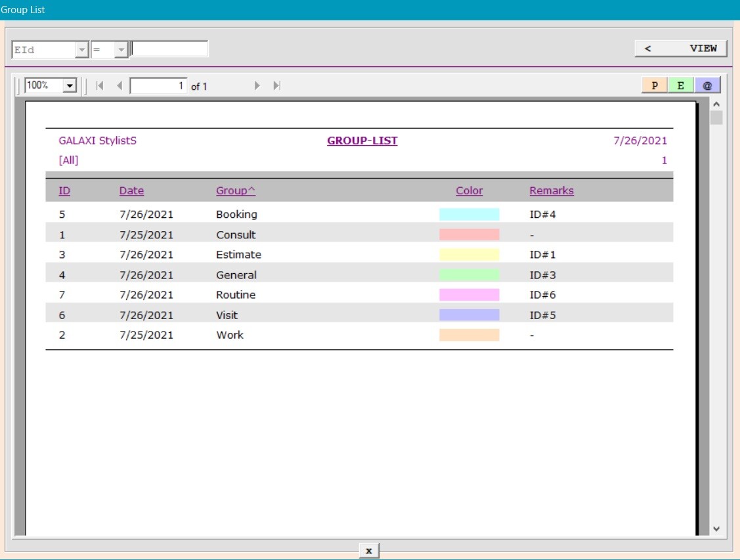Click the P print button
The width and height of the screenshot is (740, 560).
click(x=654, y=85)
